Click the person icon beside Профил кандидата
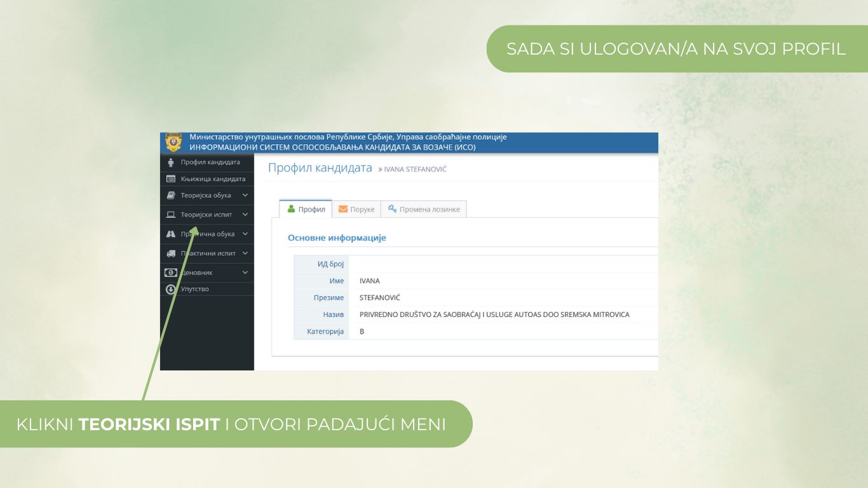Viewport: 868px width, 488px height. click(x=171, y=163)
